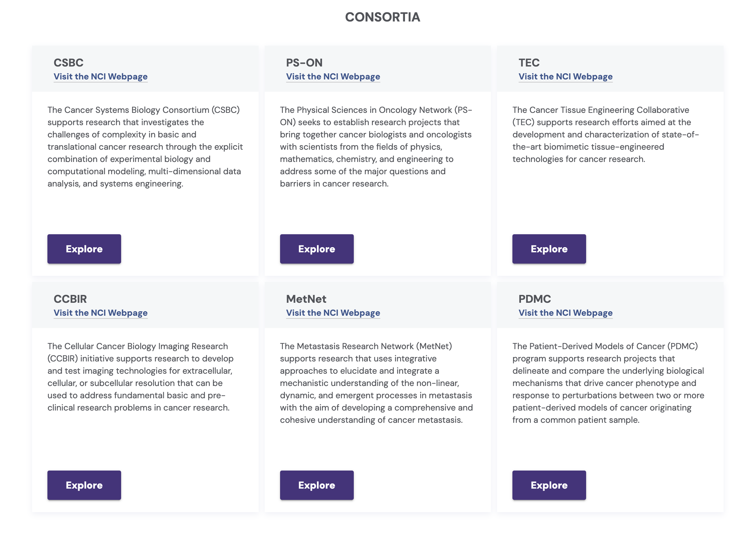Click the Cellular Cancer Biology Imaging description
756x536 pixels.
click(x=141, y=377)
